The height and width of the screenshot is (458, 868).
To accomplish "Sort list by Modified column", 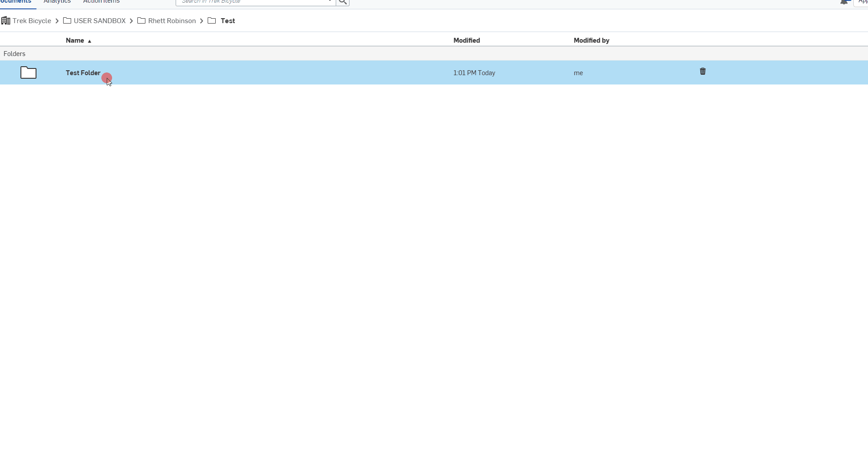I will click(466, 40).
